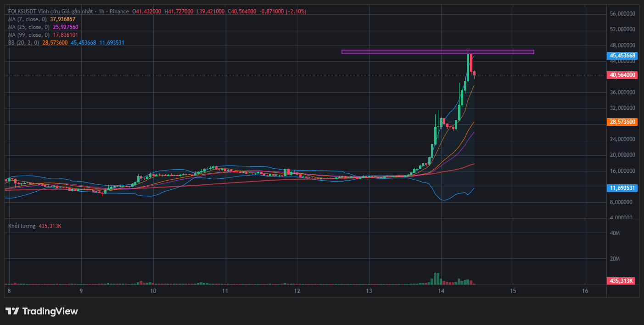The image size is (644, 325).
Task: Click the red 435,313K volume axis tag
Action: [622, 280]
